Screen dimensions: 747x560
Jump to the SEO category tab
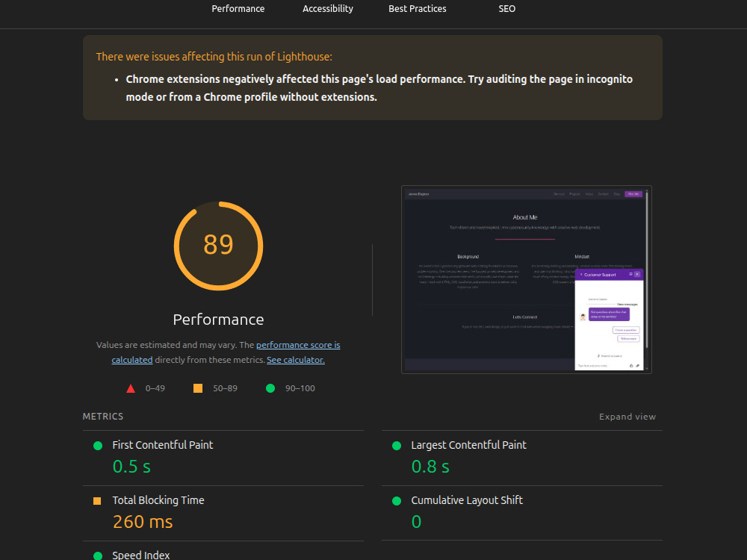pos(507,8)
